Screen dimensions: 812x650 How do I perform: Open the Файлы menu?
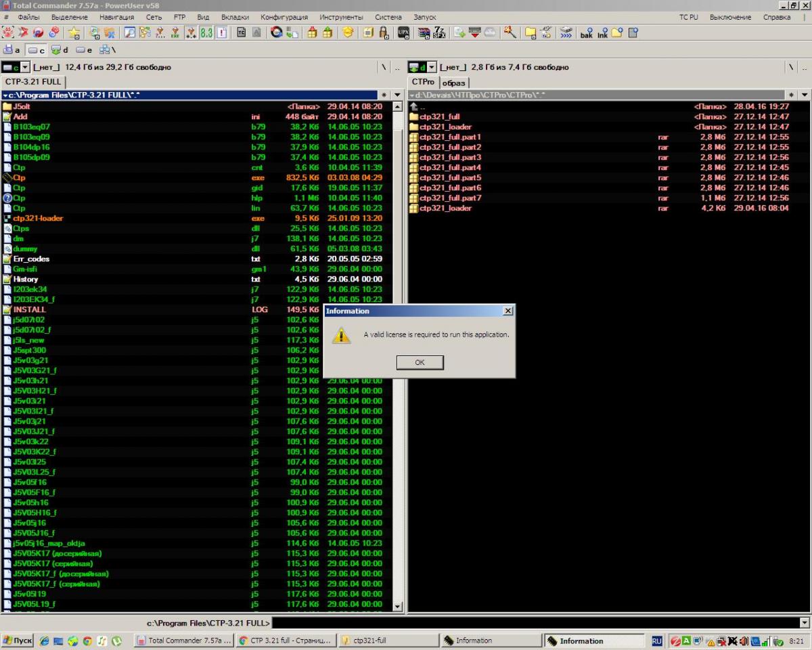(29, 17)
